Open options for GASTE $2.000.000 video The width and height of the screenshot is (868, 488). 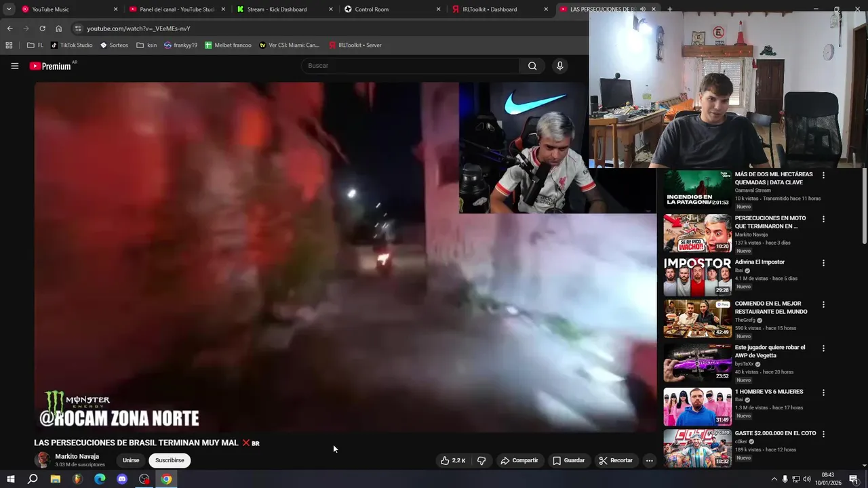click(x=823, y=434)
